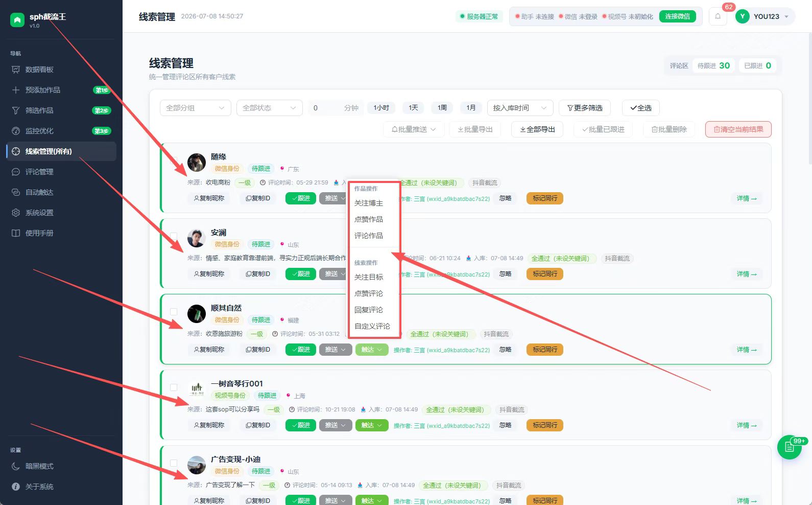Image resolution: width=812 pixels, height=505 pixels.
Task: Click 批量已跟进 button
Action: (x=603, y=129)
